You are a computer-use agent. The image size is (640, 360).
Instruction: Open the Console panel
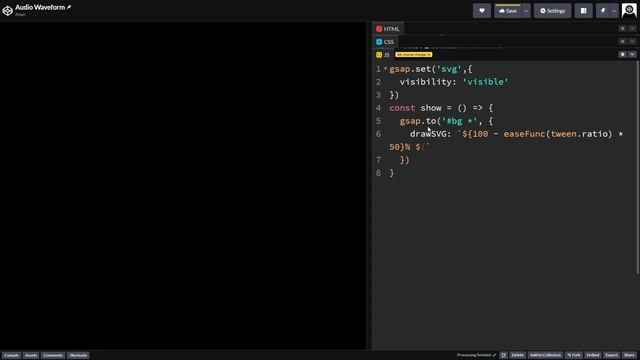coord(11,355)
